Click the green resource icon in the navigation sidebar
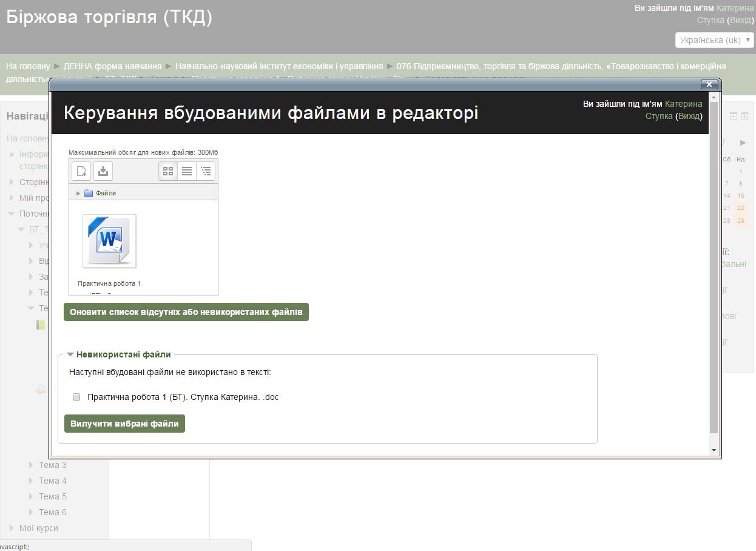756x551 pixels. tap(41, 324)
